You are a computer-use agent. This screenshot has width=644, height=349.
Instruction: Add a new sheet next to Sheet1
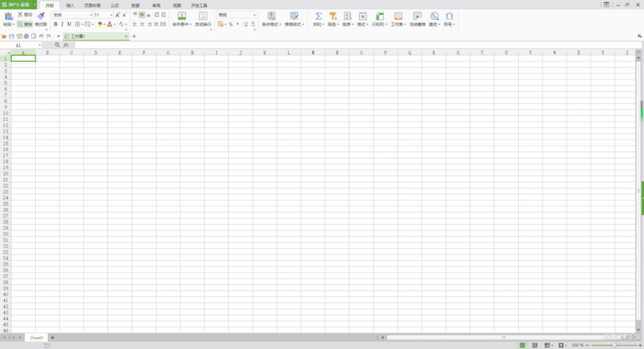[x=53, y=338]
